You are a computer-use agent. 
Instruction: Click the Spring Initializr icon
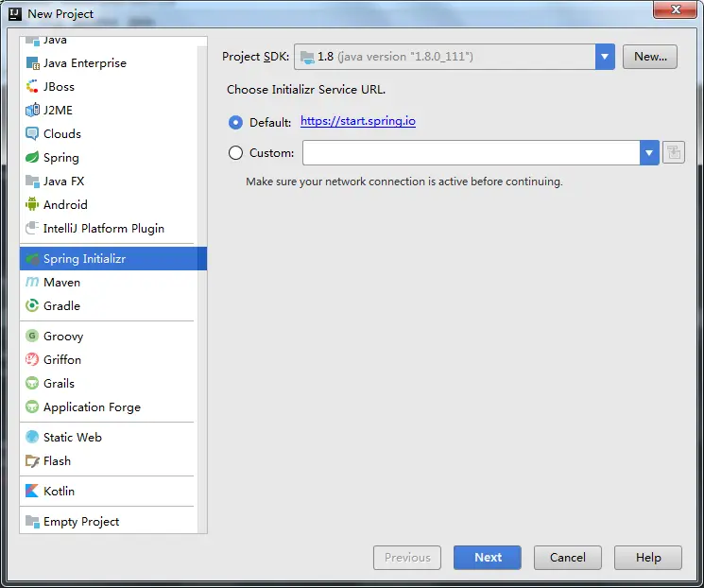click(x=32, y=259)
